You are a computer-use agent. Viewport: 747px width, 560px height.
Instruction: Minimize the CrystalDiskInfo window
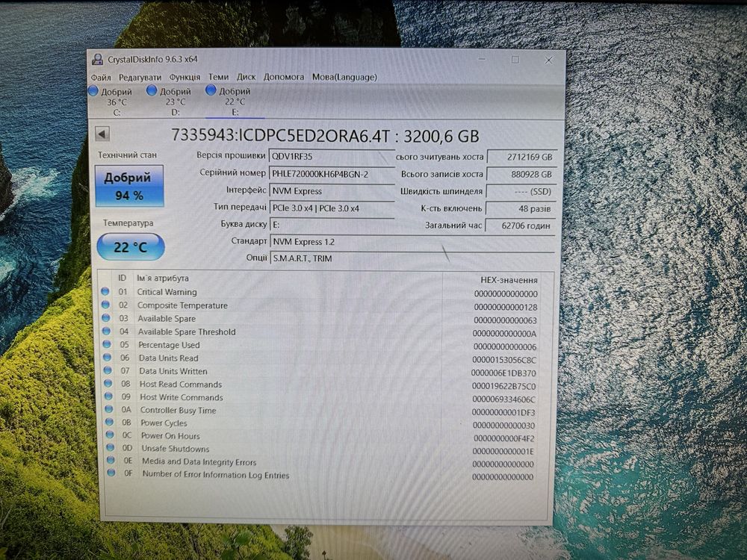(482, 60)
